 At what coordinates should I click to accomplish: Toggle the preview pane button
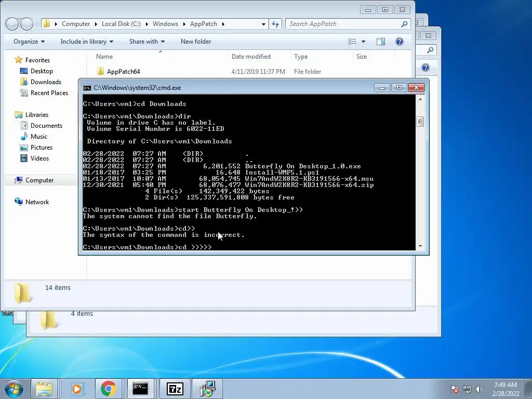tap(381, 42)
